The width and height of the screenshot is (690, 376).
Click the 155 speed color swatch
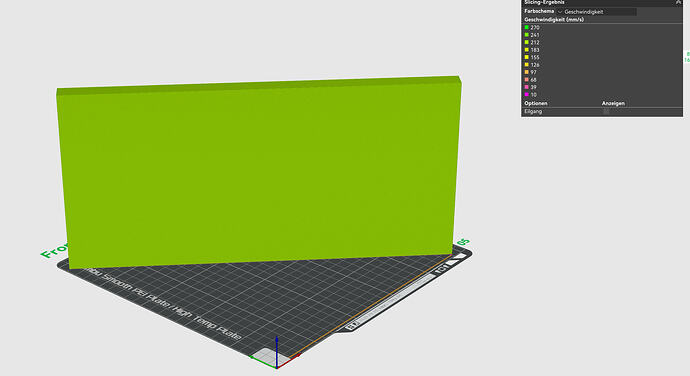click(526, 57)
